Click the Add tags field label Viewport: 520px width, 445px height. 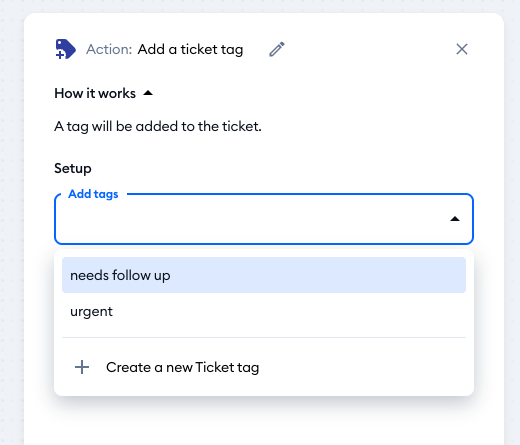(93, 194)
